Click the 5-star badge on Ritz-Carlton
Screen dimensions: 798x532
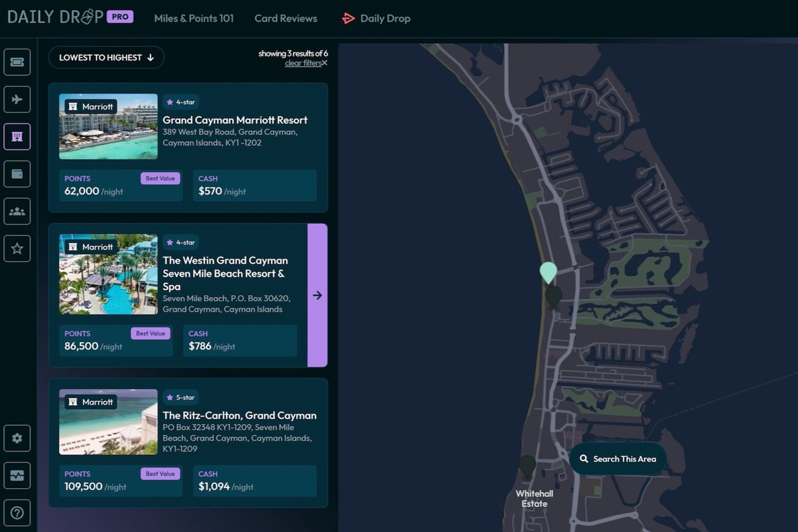pos(181,397)
